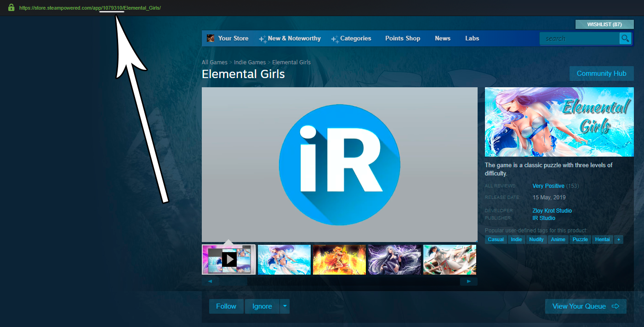Click the 15 May, 2019 release date
Viewport: 644px width, 327px height.
[549, 197]
